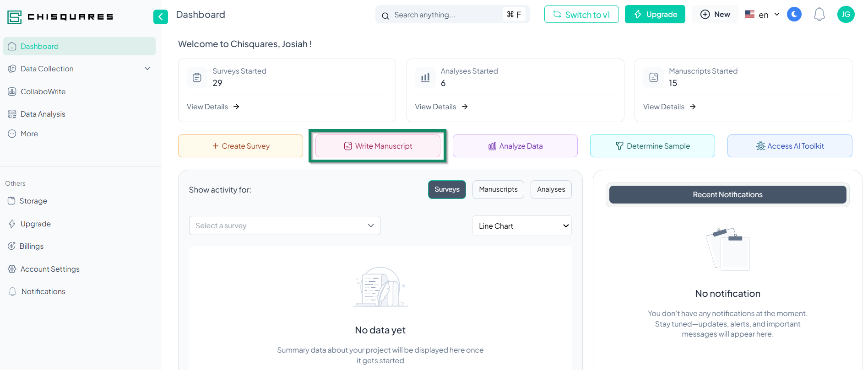Image resolution: width=868 pixels, height=370 pixels.
Task: Open the Line Chart type dropdown
Action: coord(522,226)
